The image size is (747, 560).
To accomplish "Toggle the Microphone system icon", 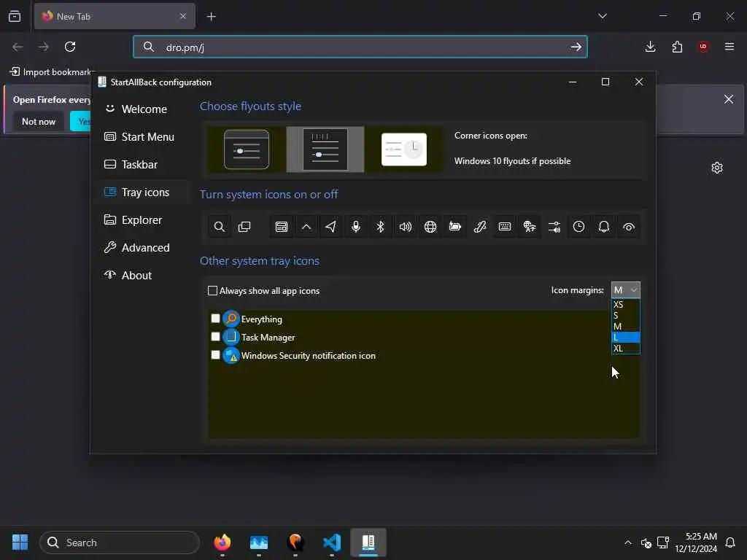I will 356,227.
